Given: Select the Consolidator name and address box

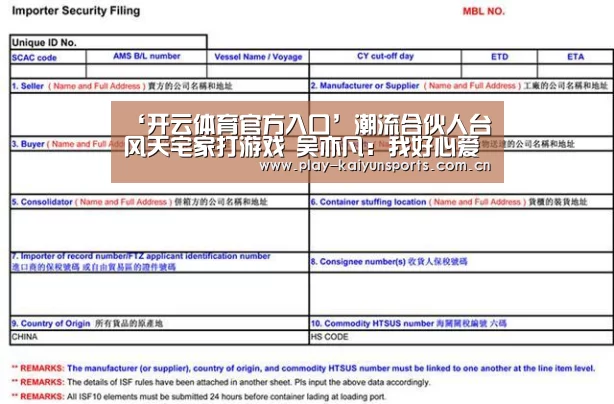Looking at the screenshot, I should pyautogui.click(x=159, y=230).
